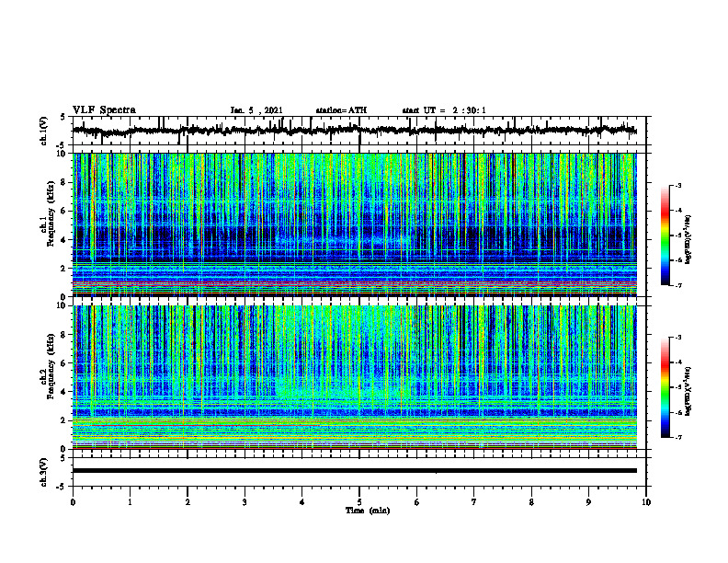
Task: Click the time axis tick label '10'
Action: coord(646,502)
